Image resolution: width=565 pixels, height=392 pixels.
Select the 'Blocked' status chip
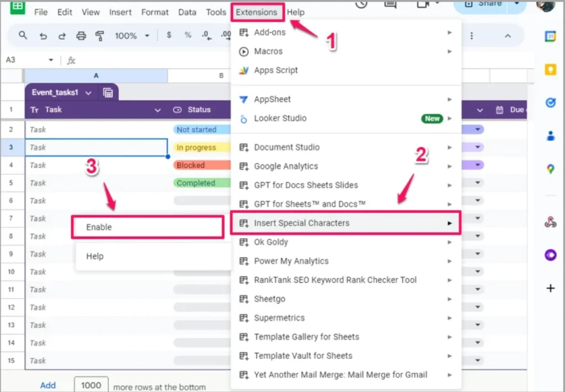click(x=202, y=165)
